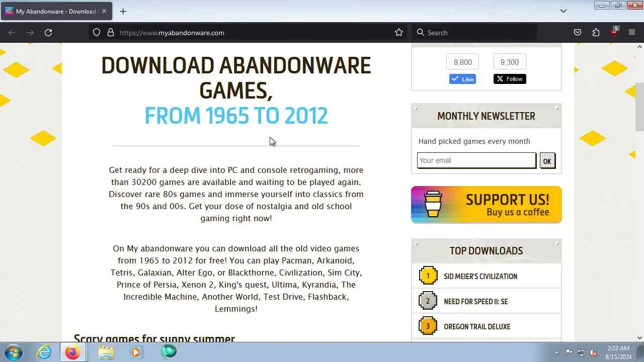Screen dimensions: 644x362
Task: Expand the list all tabs chevron
Action: click(563, 11)
